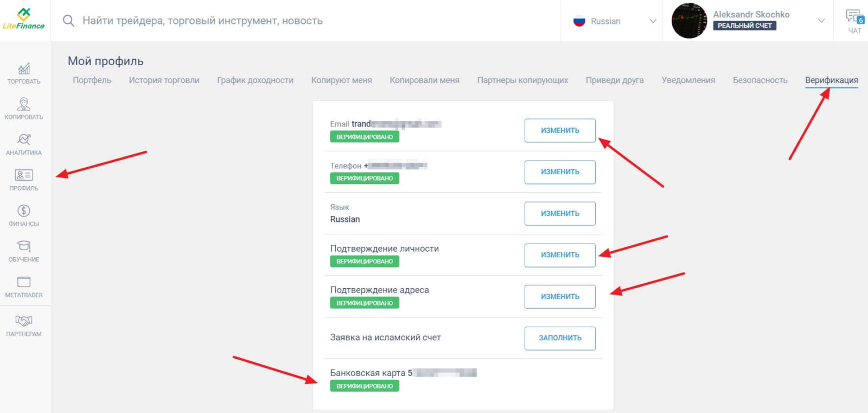868x413 pixels.
Task: Switch to the Копируют меня tab
Action: (x=342, y=80)
